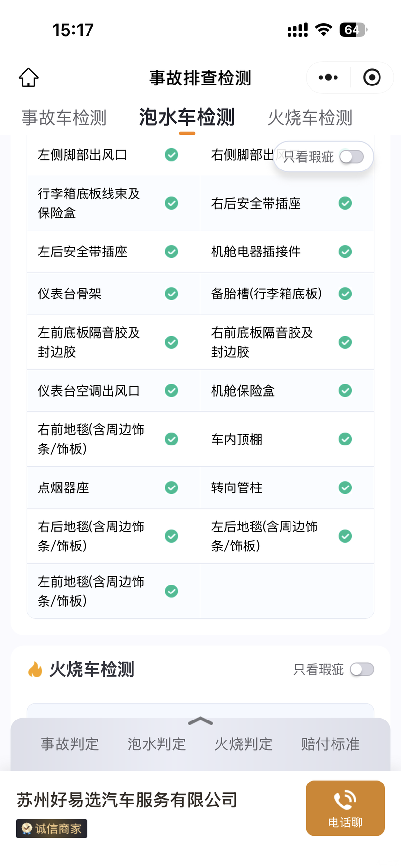Viewport: 401px width, 868px height.
Task: Enable floating 只看瑕疵 toggle at top
Action: 352,157
